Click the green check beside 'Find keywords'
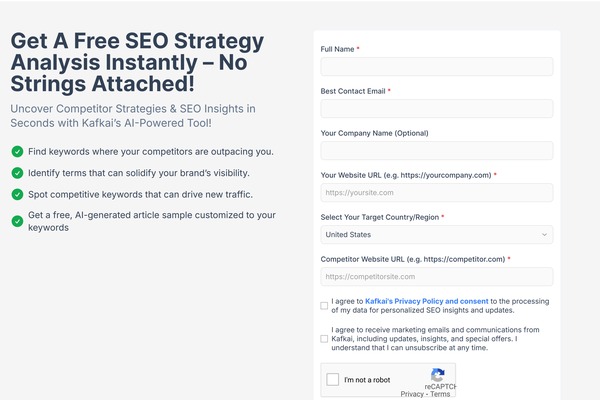 pyautogui.click(x=17, y=152)
